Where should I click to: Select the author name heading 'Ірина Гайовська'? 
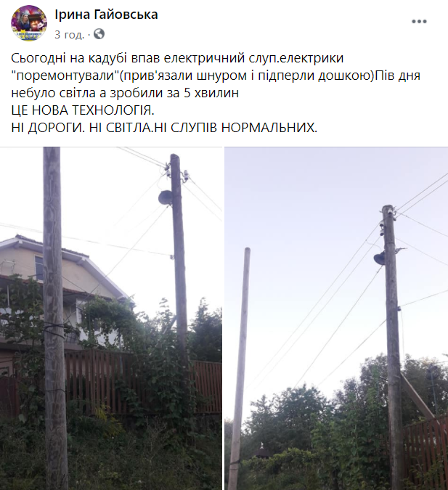point(106,15)
